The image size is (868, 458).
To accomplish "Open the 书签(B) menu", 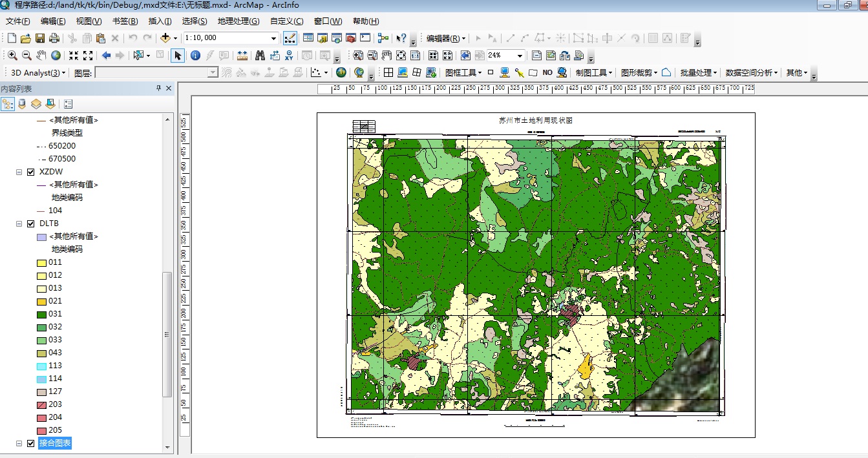I will coord(125,21).
